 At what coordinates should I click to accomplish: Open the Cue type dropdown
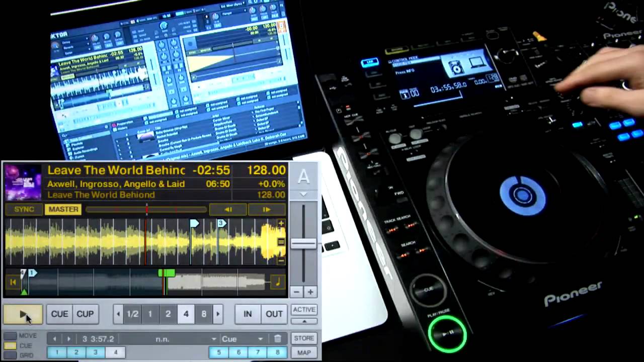point(242,339)
